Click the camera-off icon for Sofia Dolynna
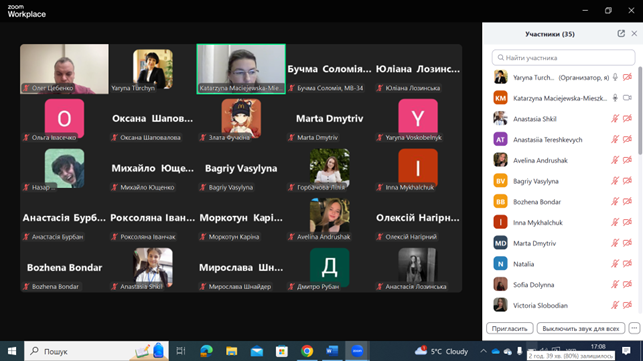Image resolution: width=643 pixels, height=361 pixels. click(627, 284)
